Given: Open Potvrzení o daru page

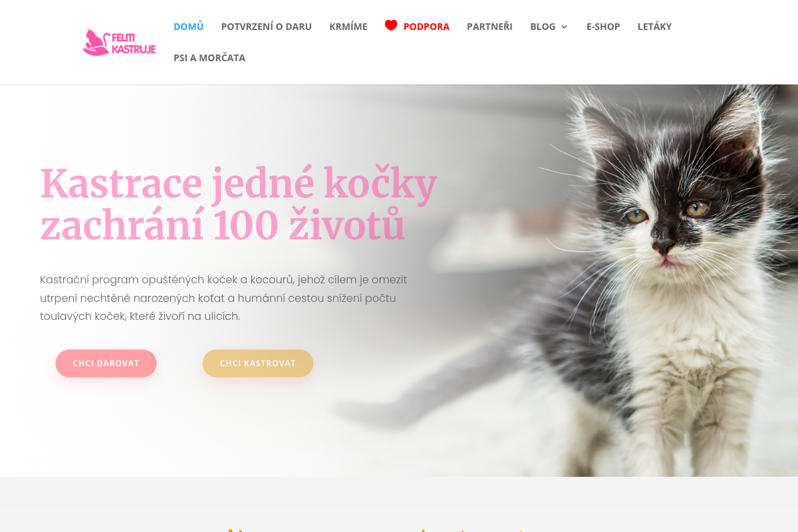Looking at the screenshot, I should tap(266, 27).
